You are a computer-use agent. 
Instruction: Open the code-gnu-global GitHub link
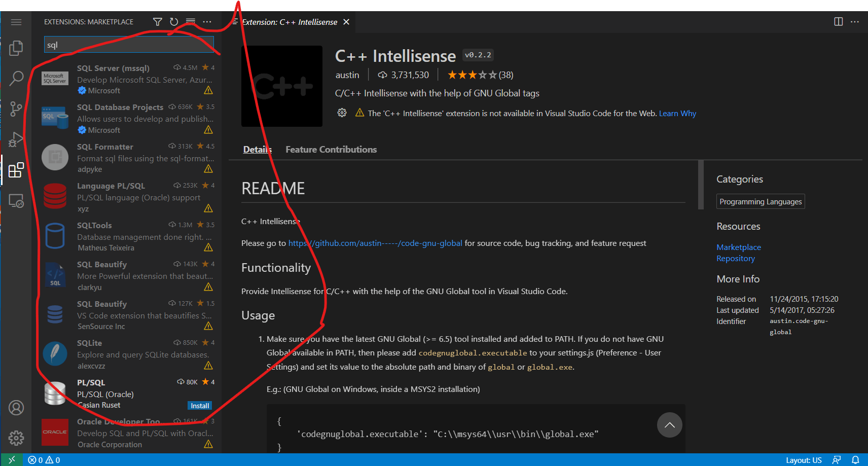pyautogui.click(x=375, y=243)
